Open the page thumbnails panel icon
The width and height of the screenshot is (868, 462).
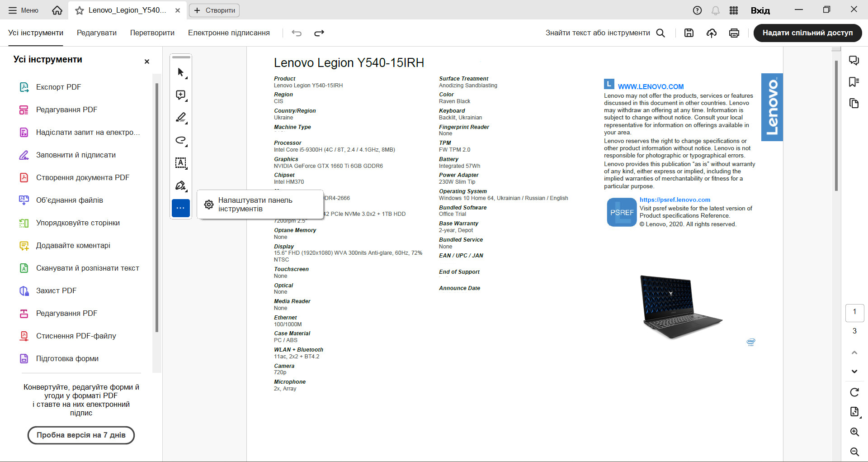(854, 104)
